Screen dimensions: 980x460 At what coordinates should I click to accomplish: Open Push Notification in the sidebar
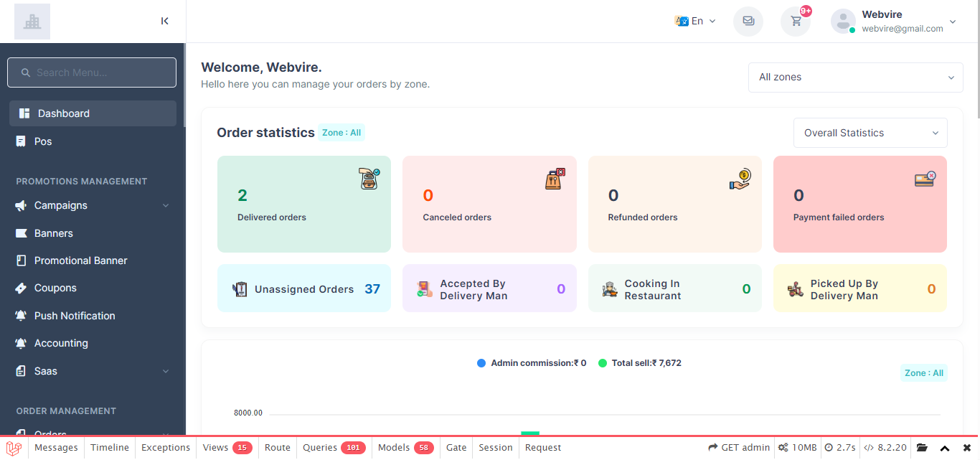point(75,316)
